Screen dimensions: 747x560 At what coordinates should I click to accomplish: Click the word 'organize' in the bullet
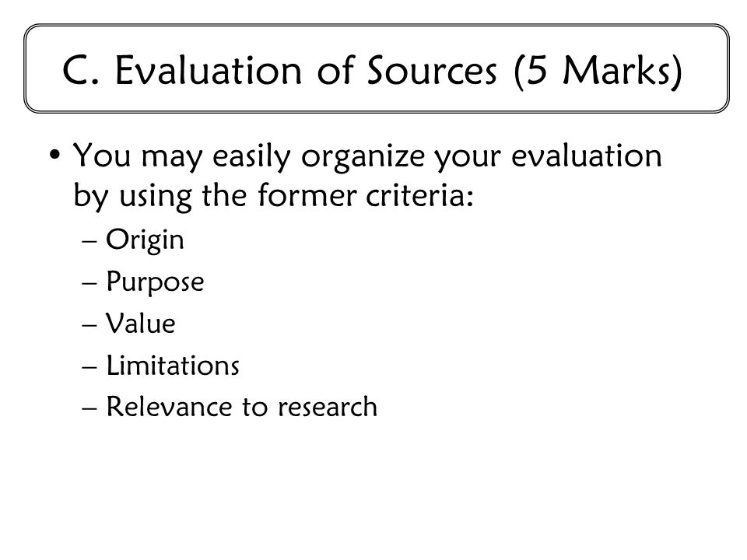pos(363,156)
